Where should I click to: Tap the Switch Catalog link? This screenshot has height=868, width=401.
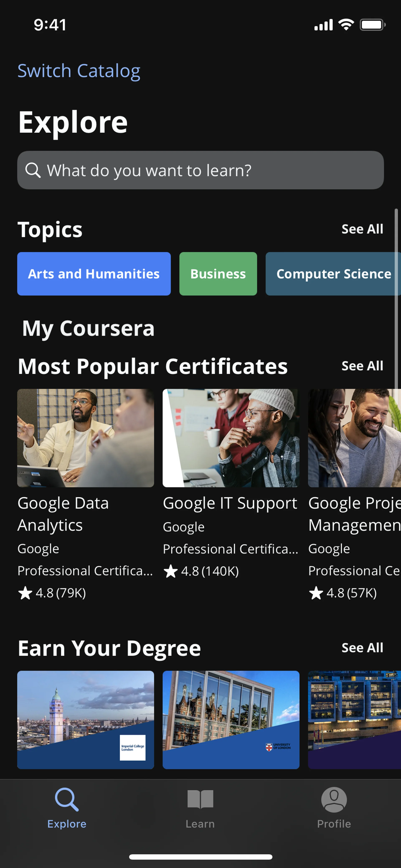click(79, 71)
